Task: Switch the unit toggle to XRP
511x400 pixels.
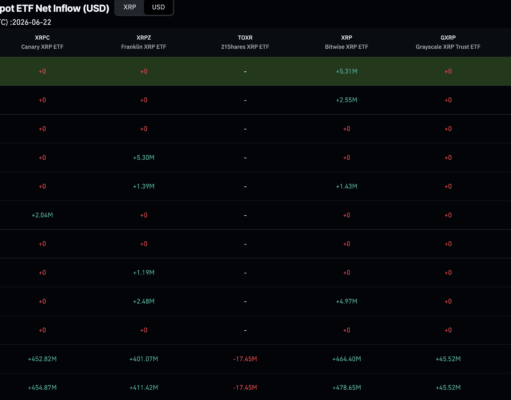Action: click(130, 7)
